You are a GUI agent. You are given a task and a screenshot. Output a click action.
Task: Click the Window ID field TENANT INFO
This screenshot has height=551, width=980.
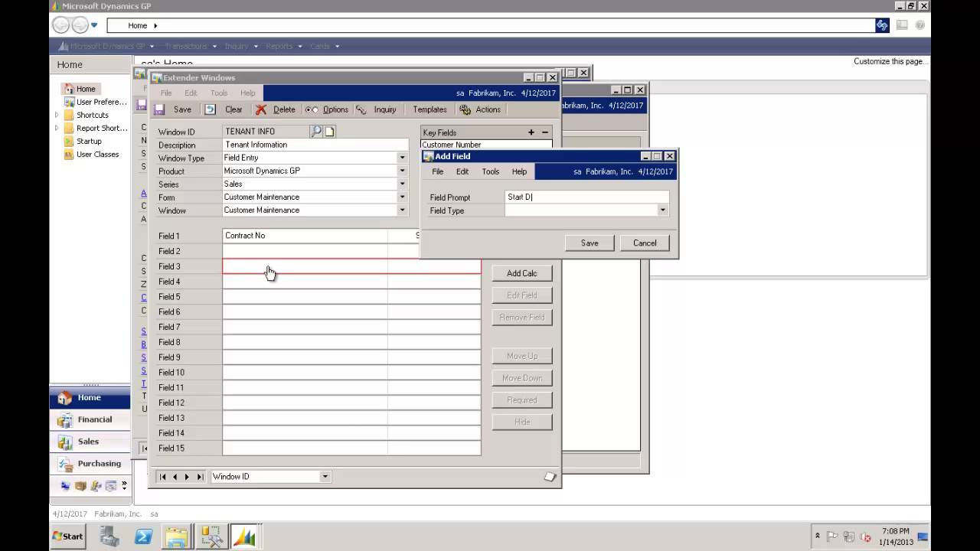coord(266,131)
